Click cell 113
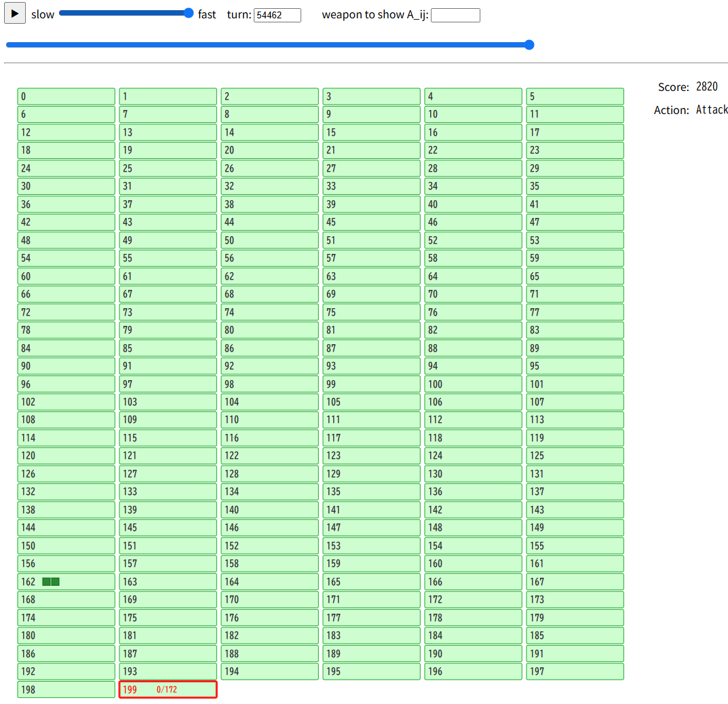 [x=575, y=420]
